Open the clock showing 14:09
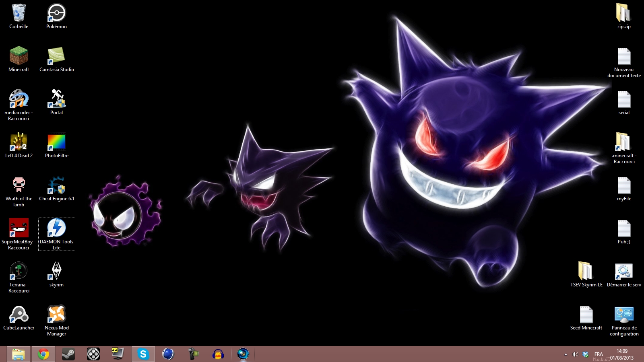Screen dimensions: 644x362 pyautogui.click(x=622, y=354)
